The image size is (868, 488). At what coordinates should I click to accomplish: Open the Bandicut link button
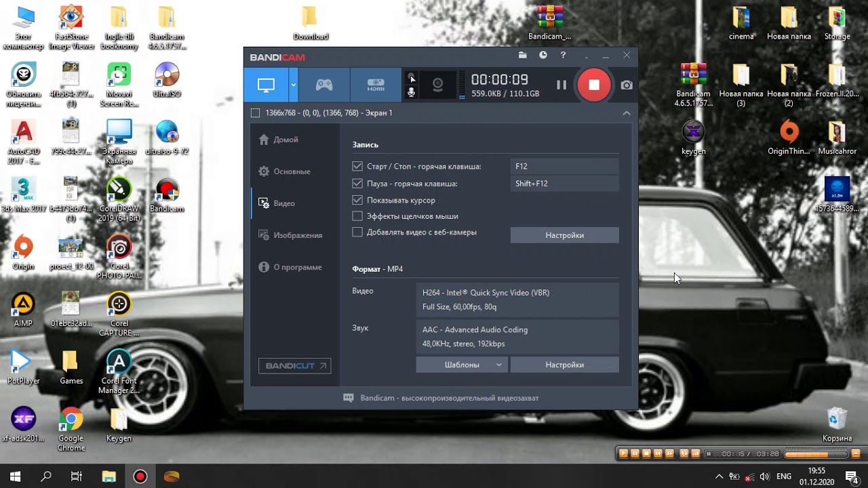[294, 366]
